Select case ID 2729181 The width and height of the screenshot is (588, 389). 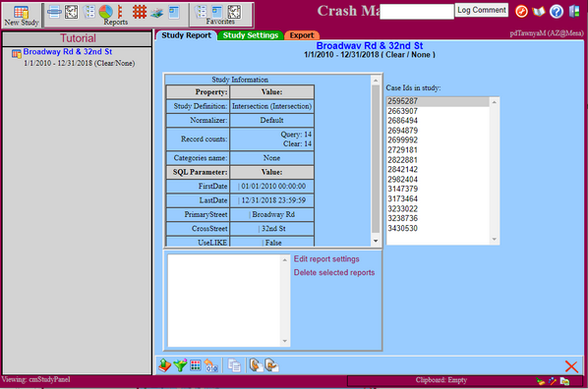coord(438,150)
